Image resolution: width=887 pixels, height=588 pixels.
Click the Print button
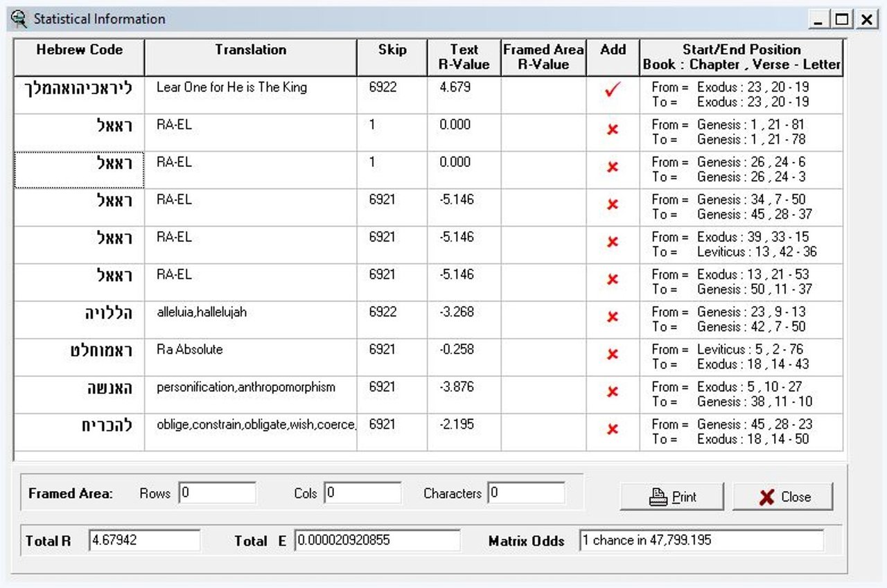tap(671, 497)
